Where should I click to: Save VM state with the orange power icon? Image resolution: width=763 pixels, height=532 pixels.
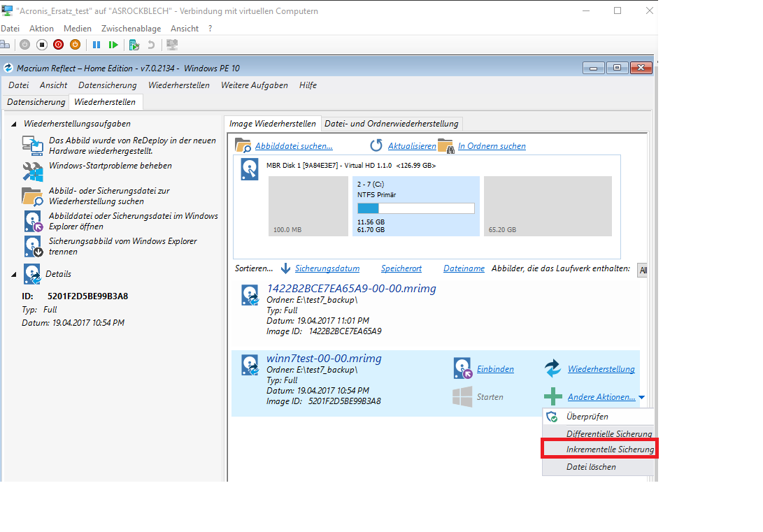pyautogui.click(x=75, y=45)
